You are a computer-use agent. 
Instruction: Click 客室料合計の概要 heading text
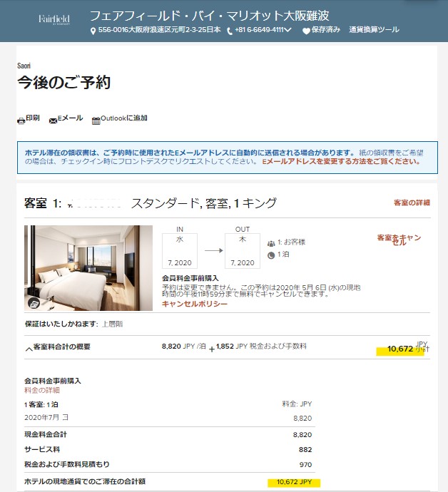pos(62,347)
